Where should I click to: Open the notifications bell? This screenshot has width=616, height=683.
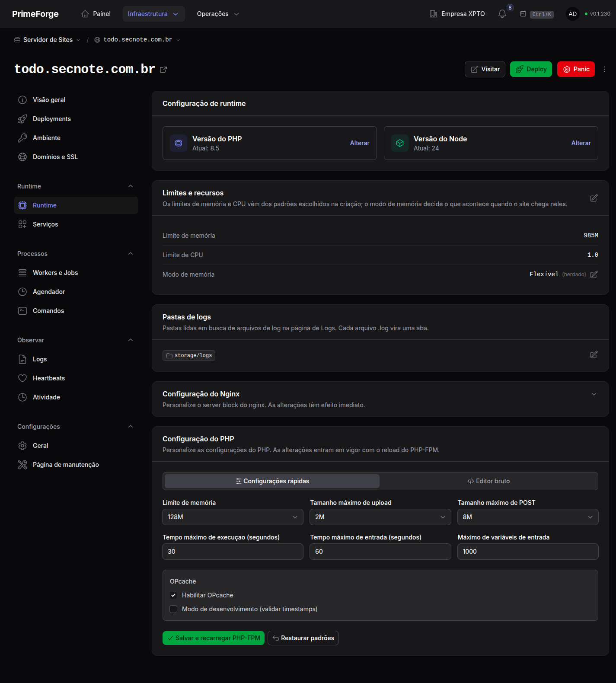pyautogui.click(x=502, y=14)
